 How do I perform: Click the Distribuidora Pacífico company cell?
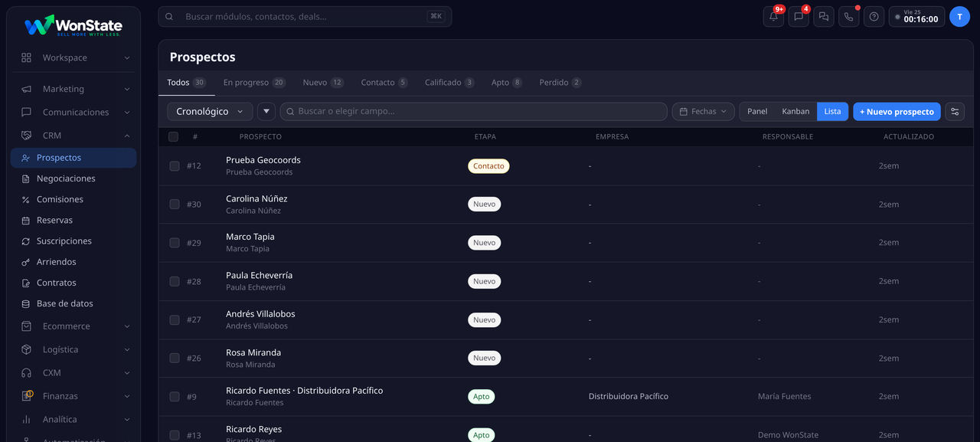point(629,397)
